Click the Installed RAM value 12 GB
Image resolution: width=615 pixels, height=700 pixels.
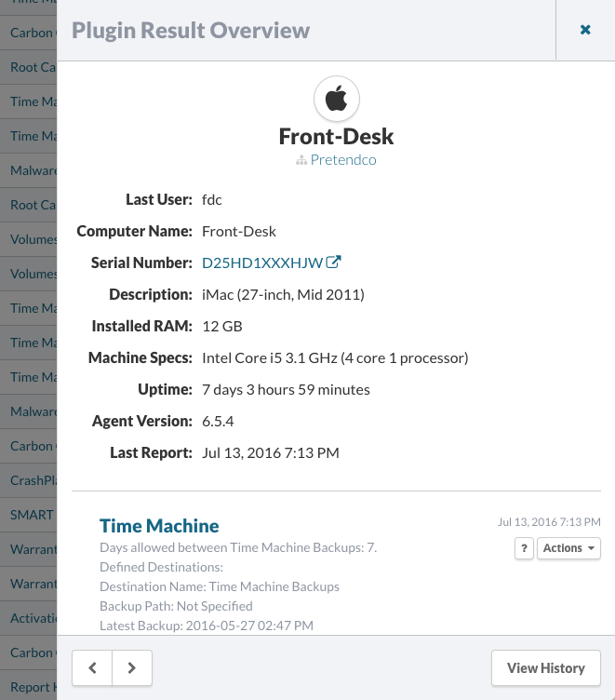point(222,327)
